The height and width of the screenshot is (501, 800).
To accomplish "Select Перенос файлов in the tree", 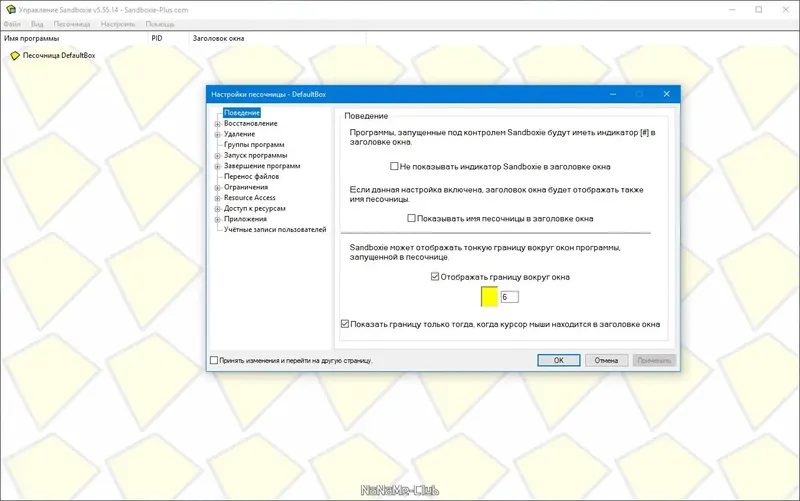I will 252,177.
